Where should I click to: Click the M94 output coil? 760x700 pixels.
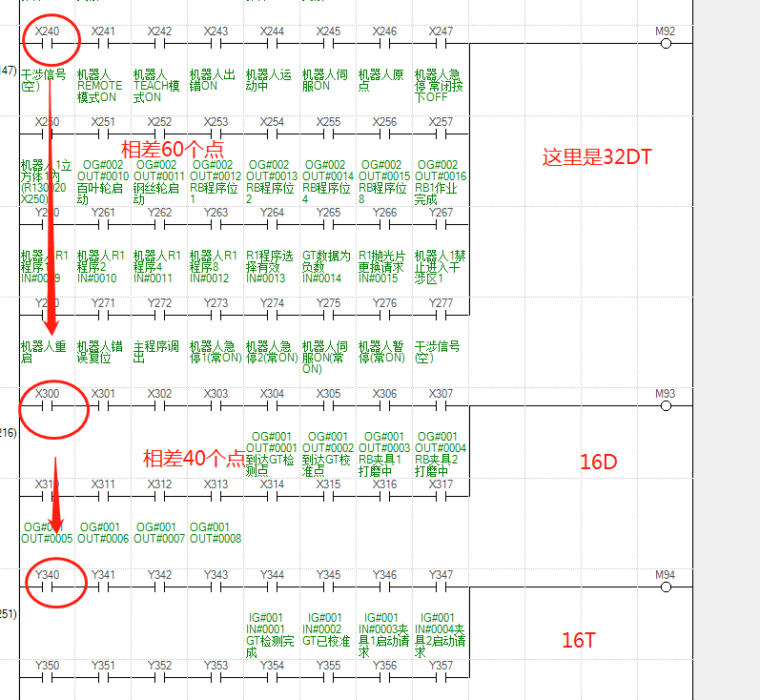coord(666,587)
